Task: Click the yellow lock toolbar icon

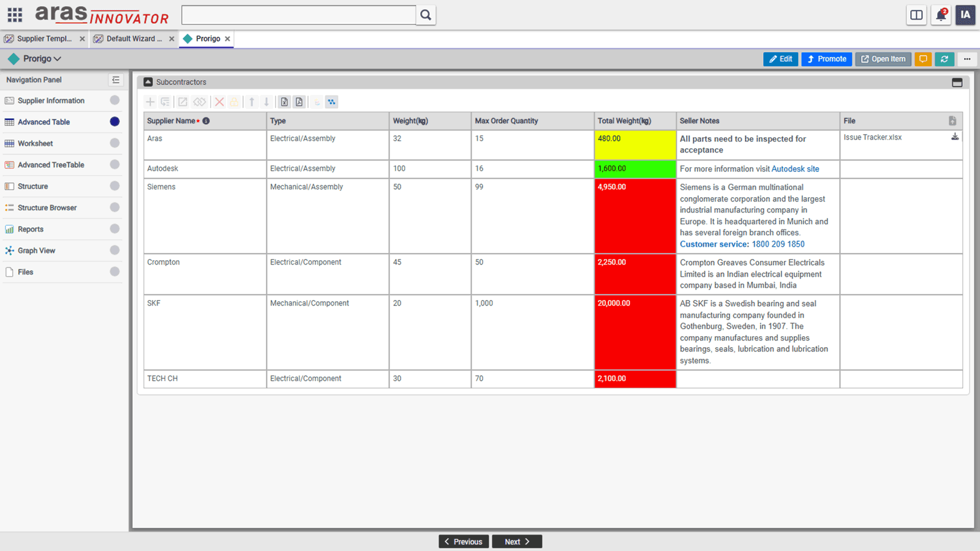Action: (234, 102)
